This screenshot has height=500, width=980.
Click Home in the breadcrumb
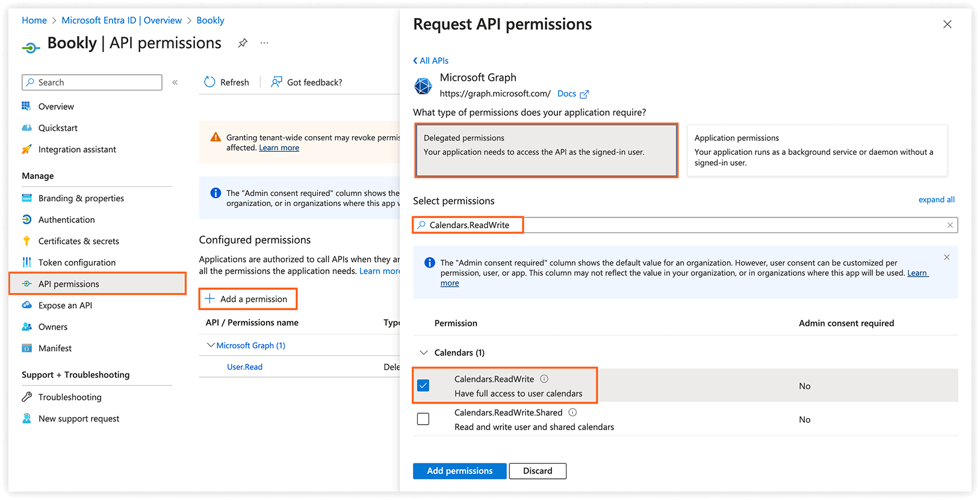click(34, 20)
